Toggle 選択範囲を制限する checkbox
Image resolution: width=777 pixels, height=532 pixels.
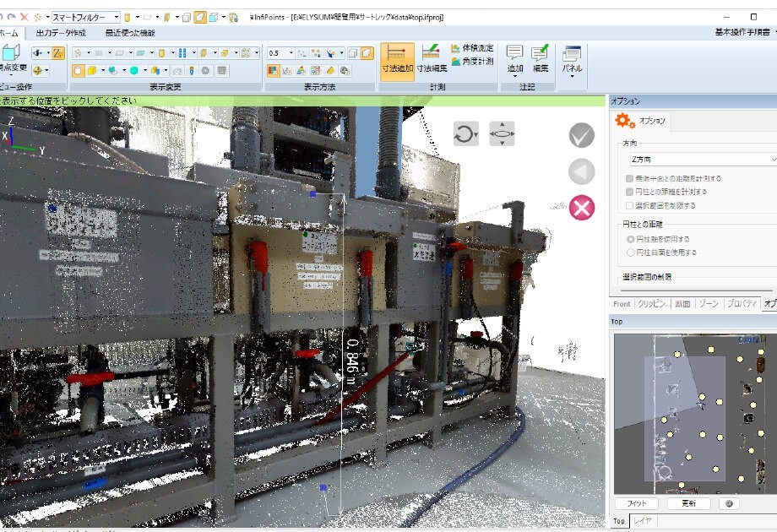[x=630, y=205]
